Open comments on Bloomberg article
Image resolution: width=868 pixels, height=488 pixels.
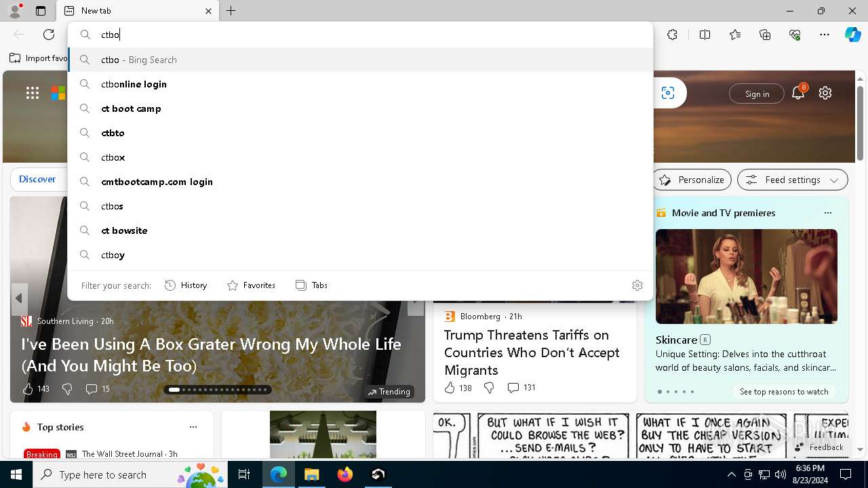521,388
